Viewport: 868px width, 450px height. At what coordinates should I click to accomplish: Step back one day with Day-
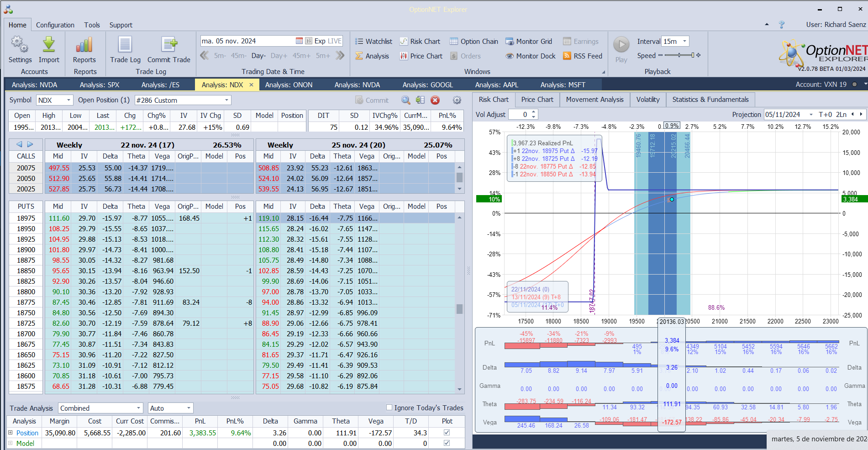(258, 56)
